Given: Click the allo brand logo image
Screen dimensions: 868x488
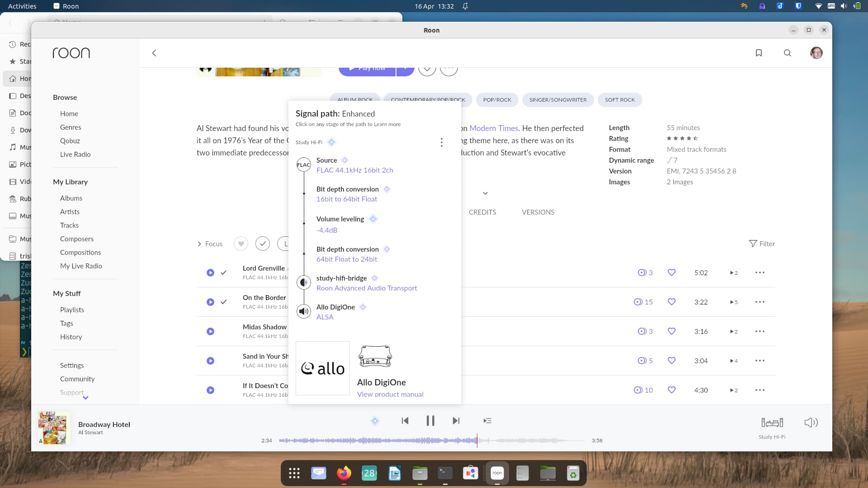Looking at the screenshot, I should point(323,368).
